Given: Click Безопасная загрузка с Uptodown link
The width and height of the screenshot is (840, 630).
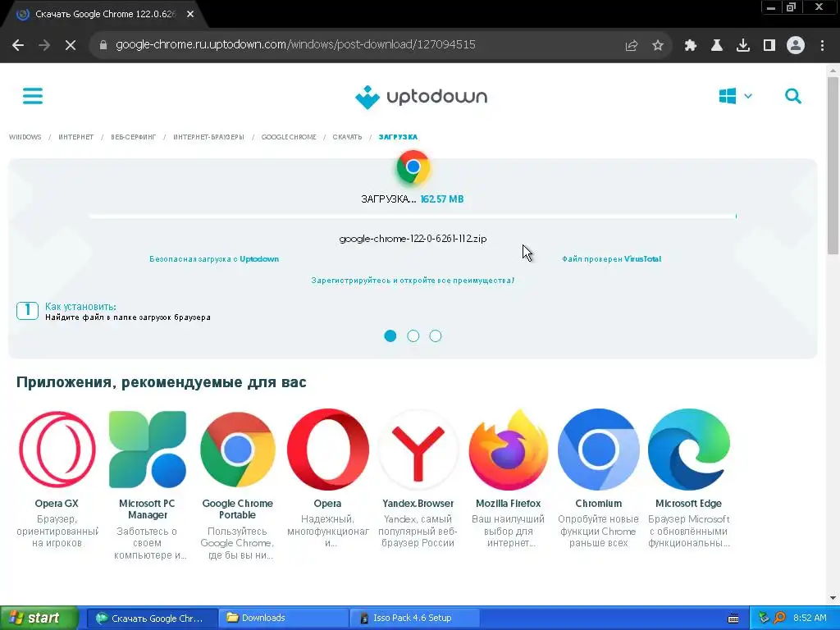Looking at the screenshot, I should (x=214, y=259).
